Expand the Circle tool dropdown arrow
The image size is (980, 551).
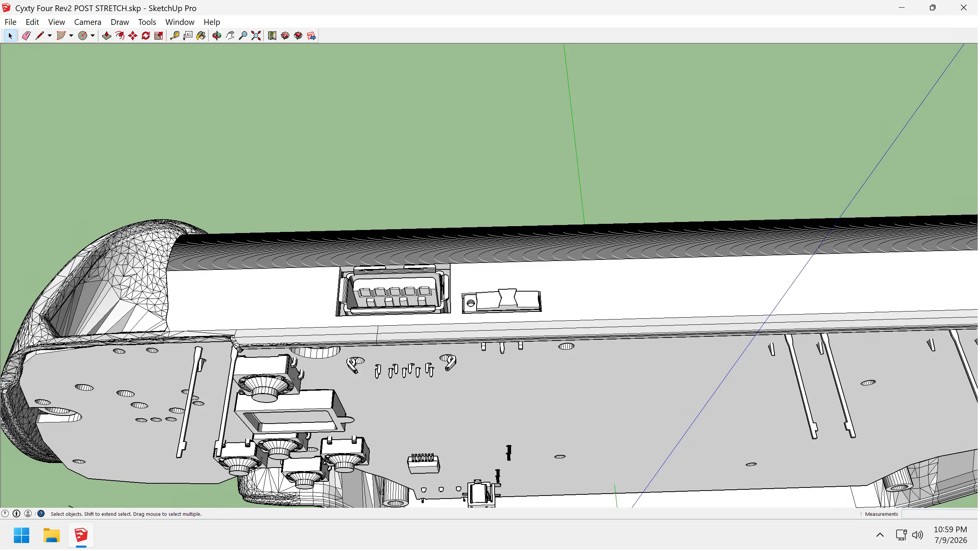tap(93, 36)
